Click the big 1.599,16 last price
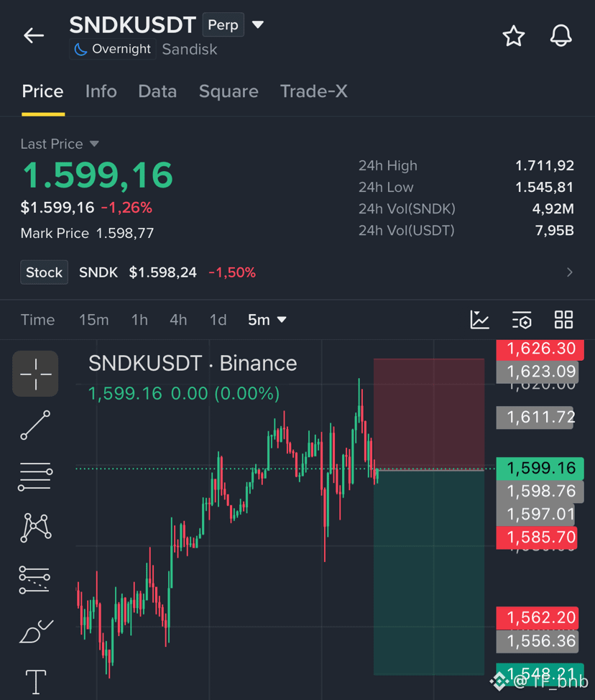The image size is (595, 700). [98, 175]
